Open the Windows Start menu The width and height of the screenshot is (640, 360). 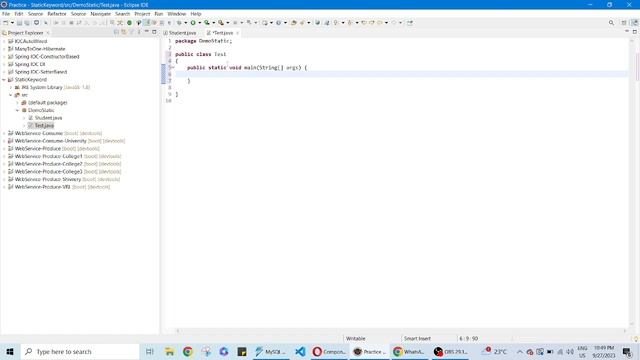pyautogui.click(x=10, y=351)
